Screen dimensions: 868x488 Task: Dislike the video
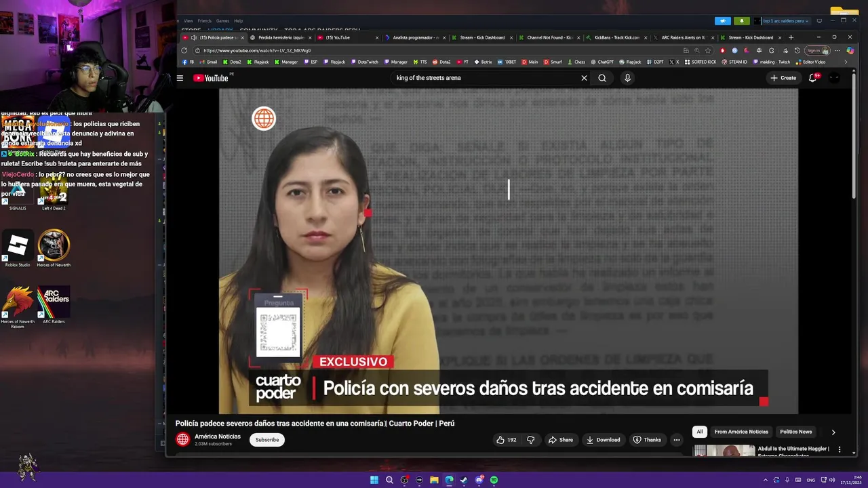[531, 440]
